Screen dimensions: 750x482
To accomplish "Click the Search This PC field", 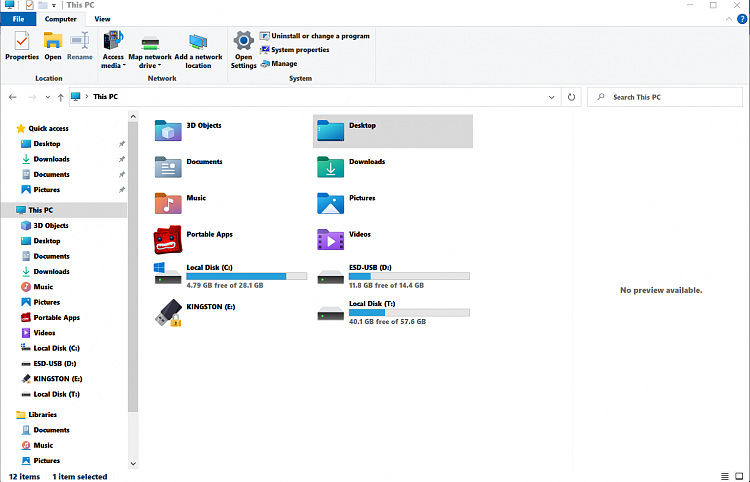I will 665,97.
